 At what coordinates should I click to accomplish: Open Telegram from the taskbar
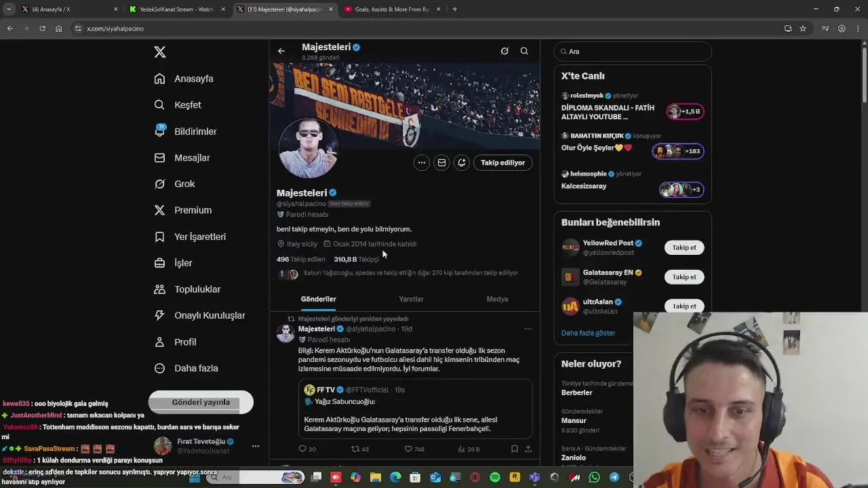[614, 477]
